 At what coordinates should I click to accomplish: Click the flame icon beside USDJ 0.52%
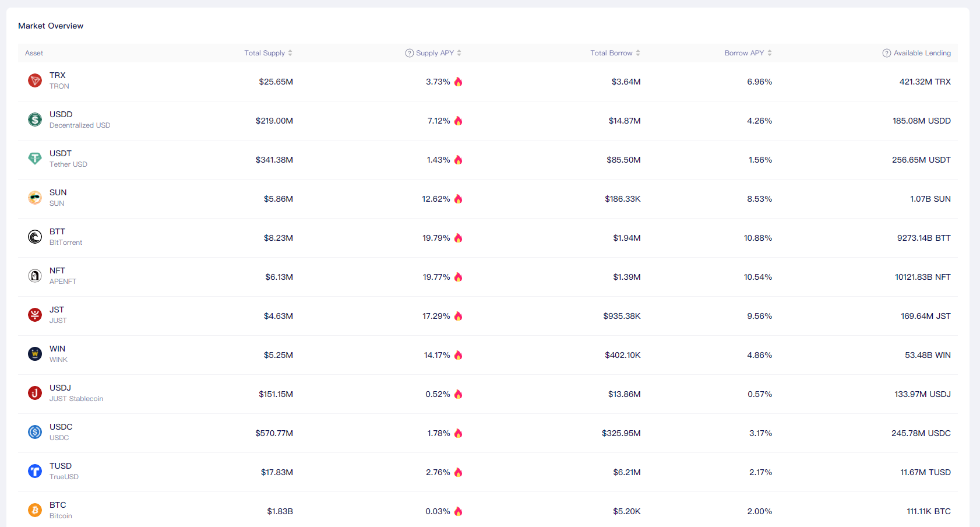pyautogui.click(x=459, y=394)
